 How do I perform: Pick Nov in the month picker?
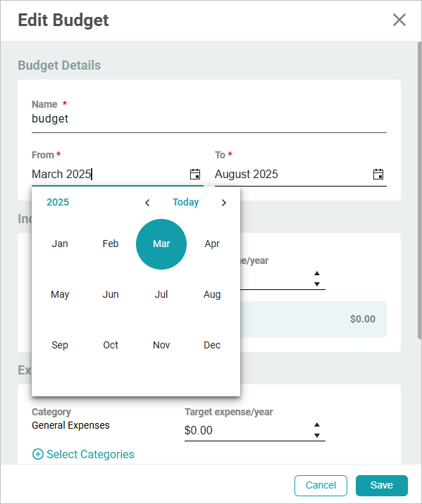[161, 345]
